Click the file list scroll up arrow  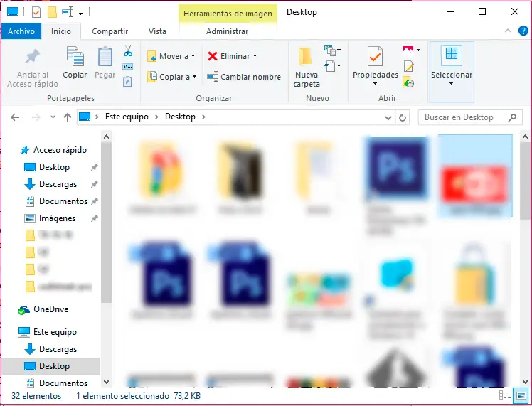point(525,137)
